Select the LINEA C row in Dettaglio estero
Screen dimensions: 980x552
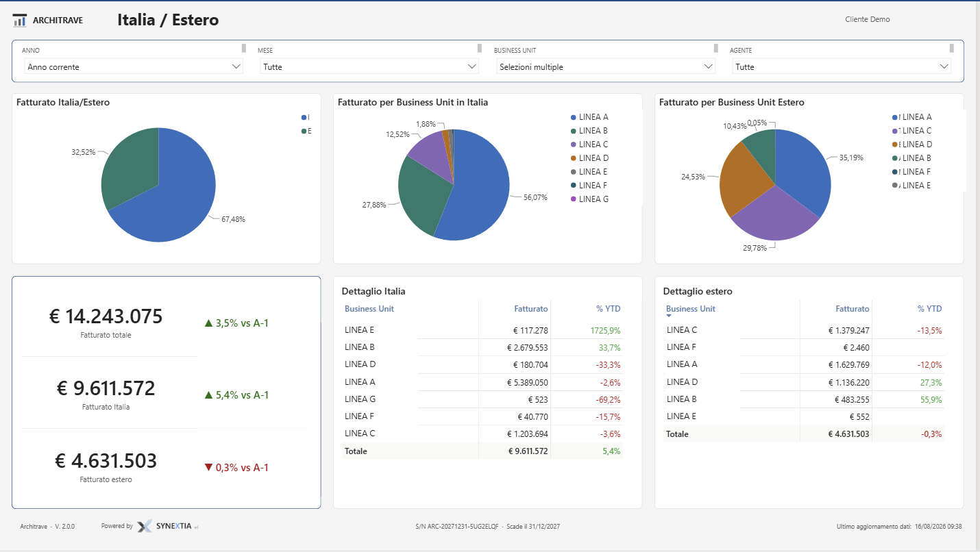pyautogui.click(x=805, y=330)
